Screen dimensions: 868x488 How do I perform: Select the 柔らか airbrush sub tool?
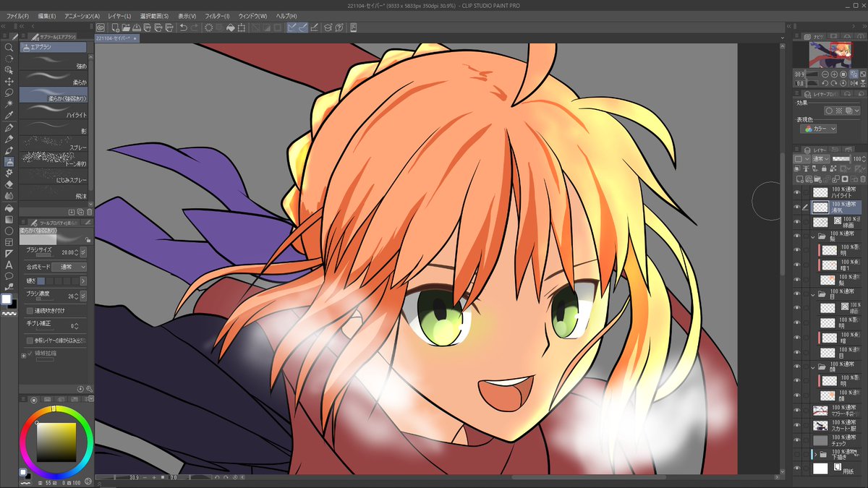(x=54, y=78)
